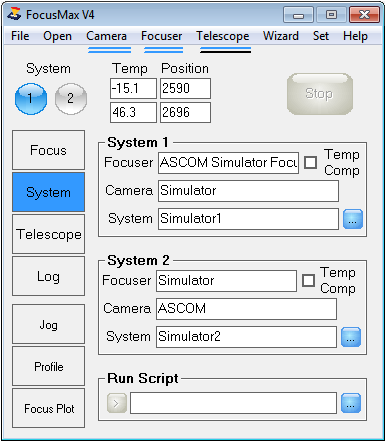Screen dimensions: 386x442
Task: Click the System 1 Focuser field
Action: pos(228,163)
